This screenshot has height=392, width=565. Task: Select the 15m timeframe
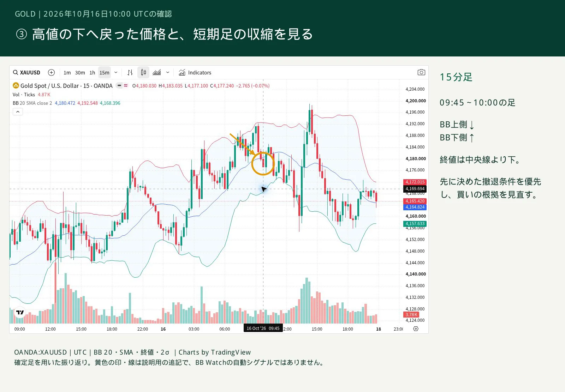click(105, 73)
